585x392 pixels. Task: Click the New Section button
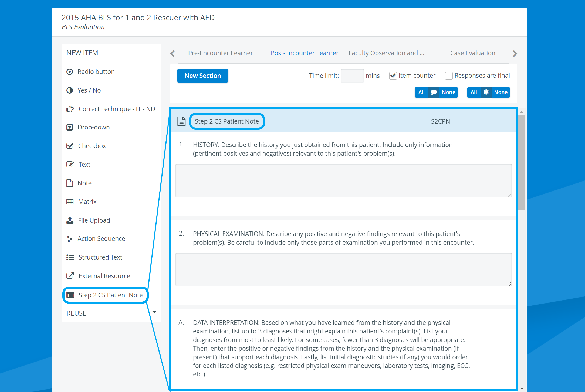[203, 76]
